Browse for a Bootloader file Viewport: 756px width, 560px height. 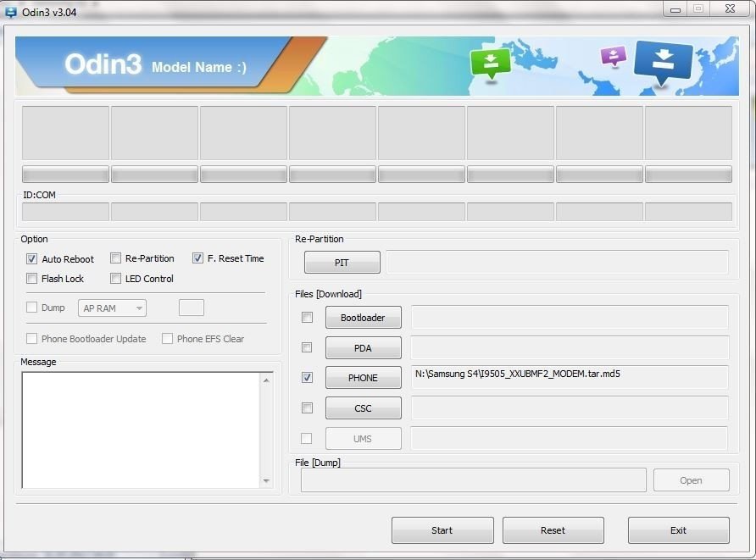[x=363, y=318]
